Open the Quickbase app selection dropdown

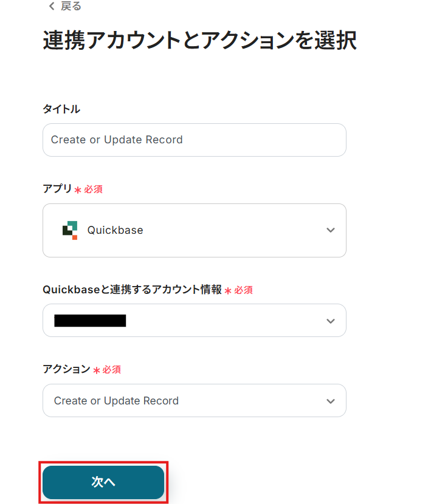[x=194, y=230]
